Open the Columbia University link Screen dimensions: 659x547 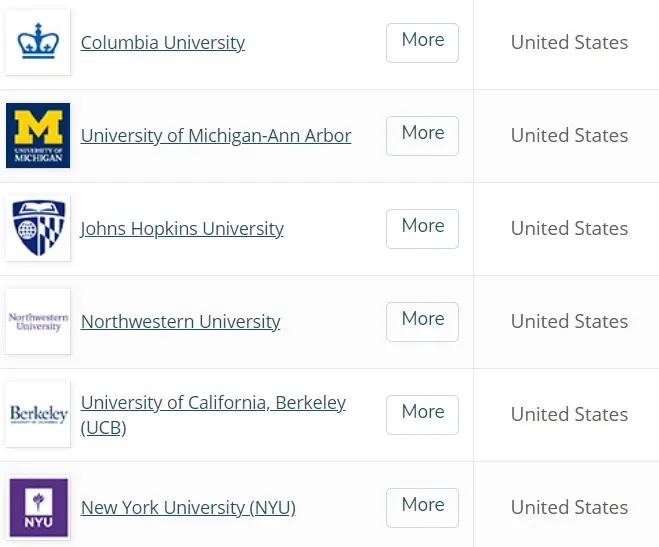click(x=163, y=43)
